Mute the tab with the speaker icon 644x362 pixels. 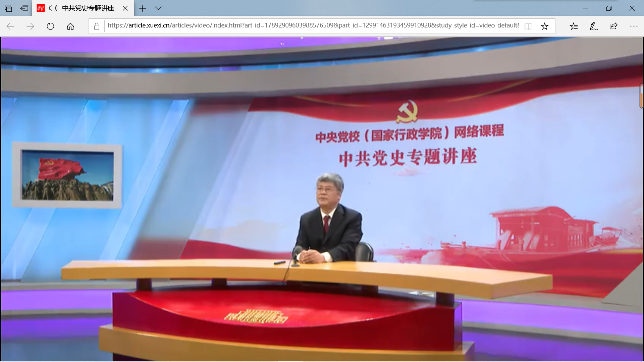tap(53, 8)
